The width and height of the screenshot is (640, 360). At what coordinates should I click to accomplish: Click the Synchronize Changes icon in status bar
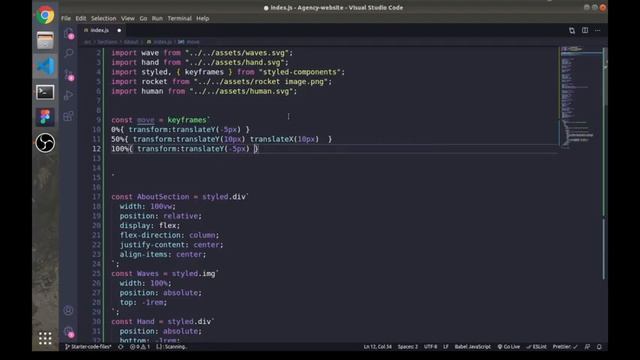coord(120,347)
